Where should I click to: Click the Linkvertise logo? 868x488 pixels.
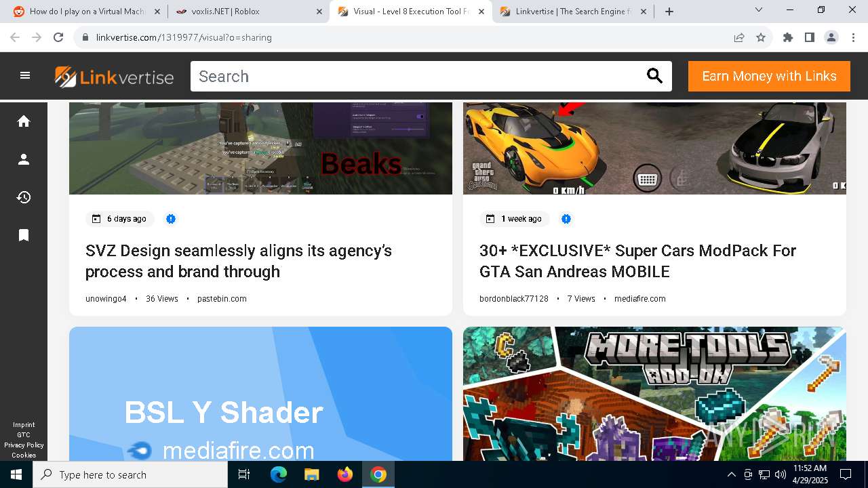(114, 77)
